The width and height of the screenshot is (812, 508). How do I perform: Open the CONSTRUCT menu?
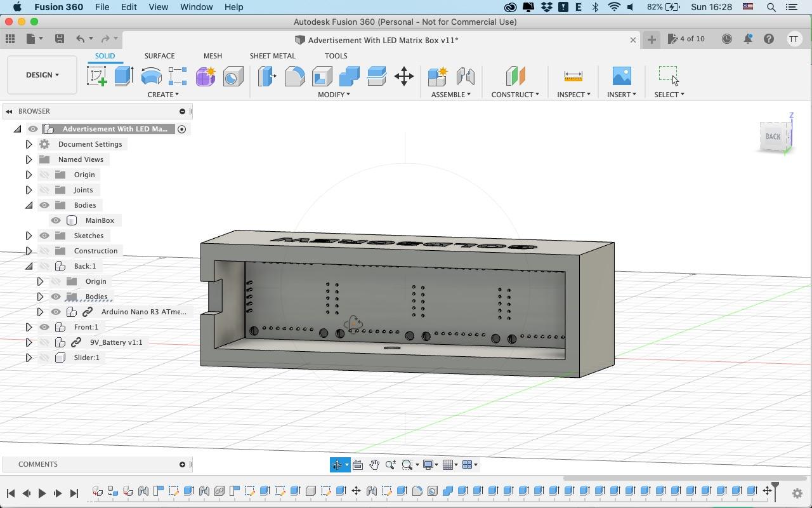coord(514,95)
